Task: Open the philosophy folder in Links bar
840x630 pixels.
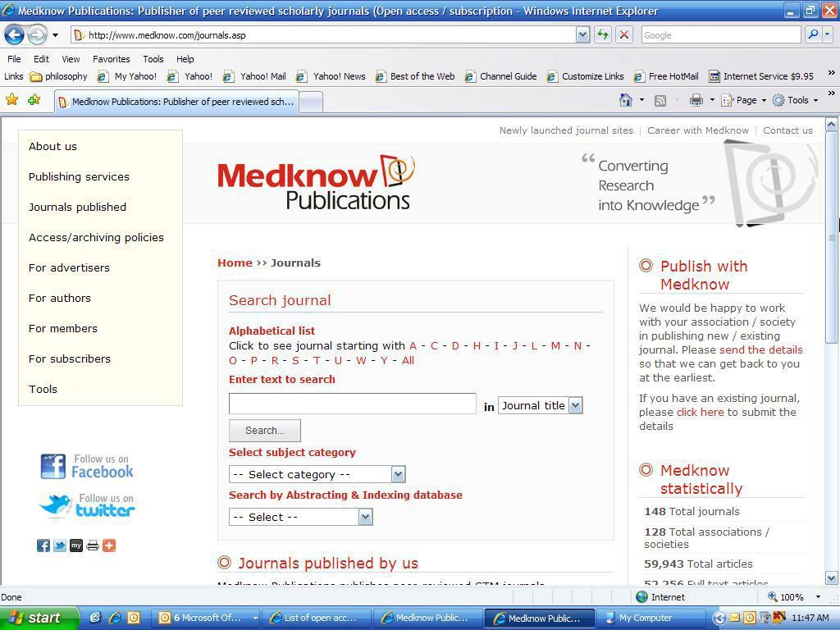Action: (59, 76)
